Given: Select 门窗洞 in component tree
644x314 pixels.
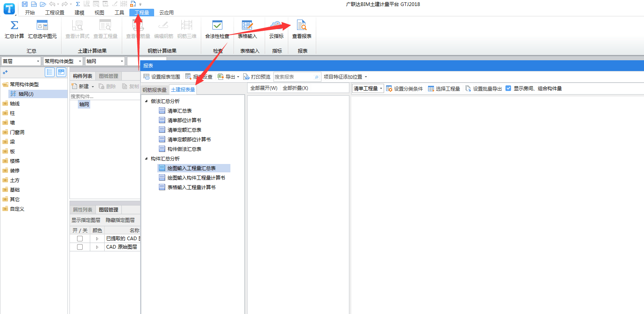Looking at the screenshot, I should (17, 132).
